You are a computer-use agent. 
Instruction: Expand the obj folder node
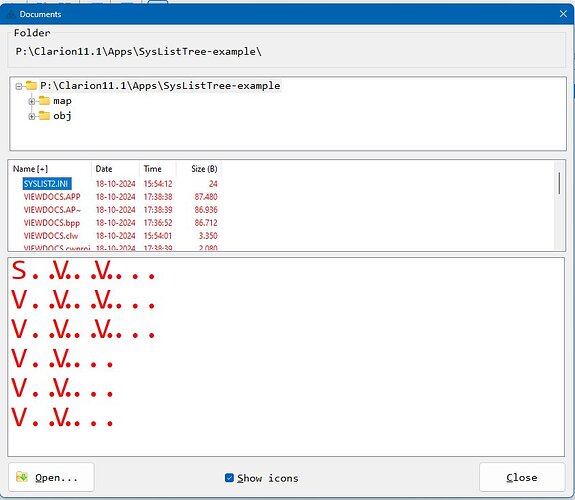coord(32,116)
